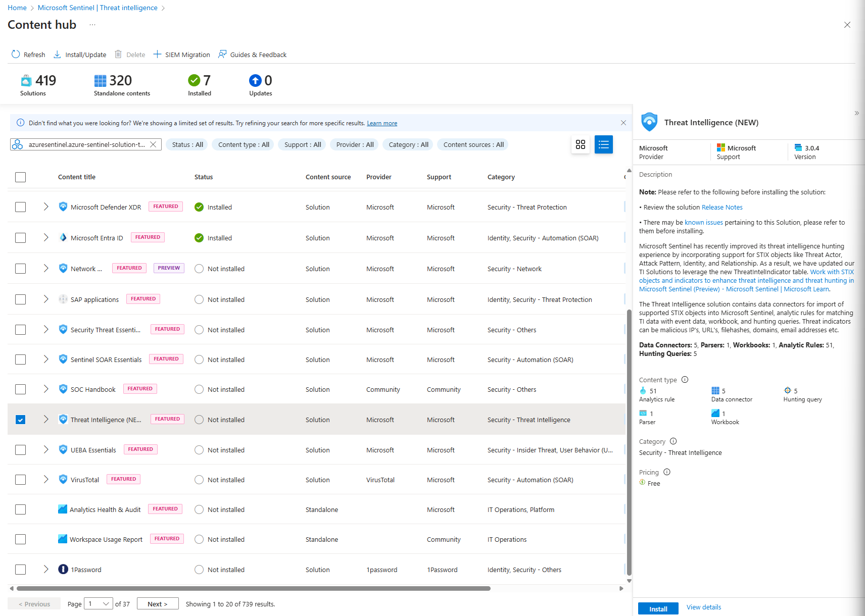Viewport: 865px width, 616px height.
Task: Expand the Microsoft Entra ID row
Action: pyautogui.click(x=46, y=237)
